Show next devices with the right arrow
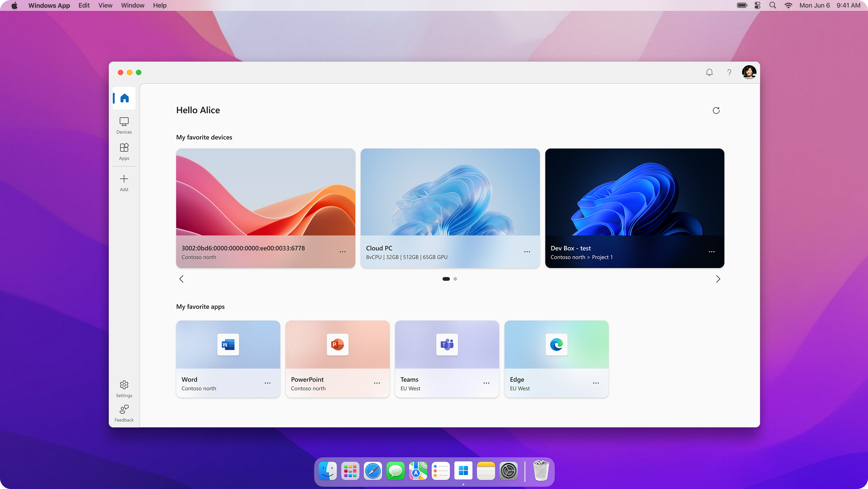This screenshot has width=868, height=489. [x=718, y=278]
